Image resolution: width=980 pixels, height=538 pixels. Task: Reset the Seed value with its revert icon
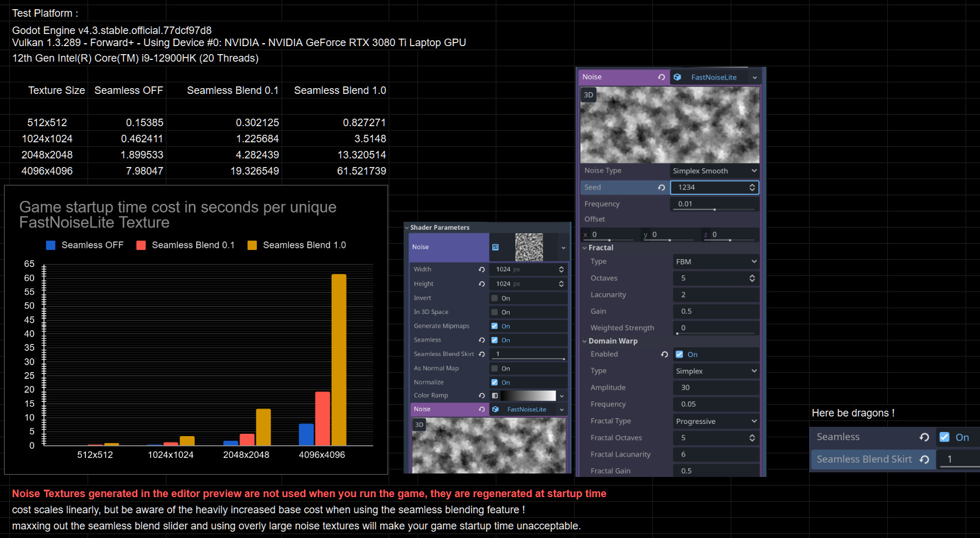(x=661, y=188)
